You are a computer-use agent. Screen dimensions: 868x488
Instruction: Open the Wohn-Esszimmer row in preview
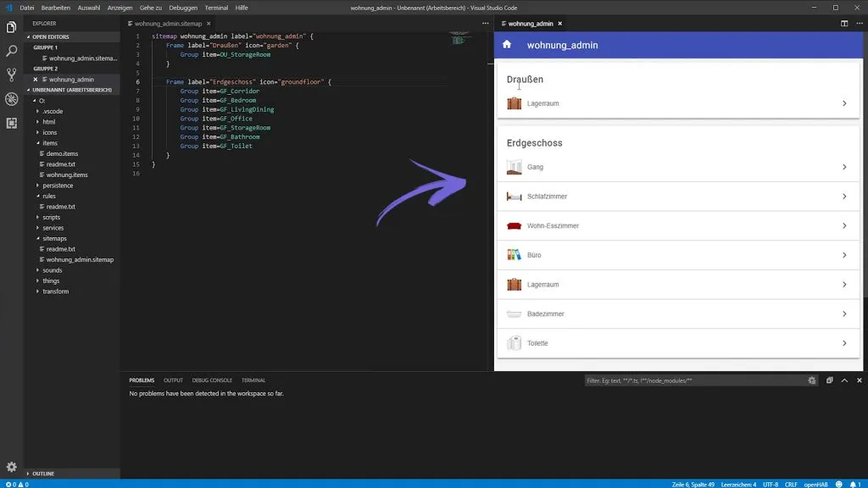point(678,225)
